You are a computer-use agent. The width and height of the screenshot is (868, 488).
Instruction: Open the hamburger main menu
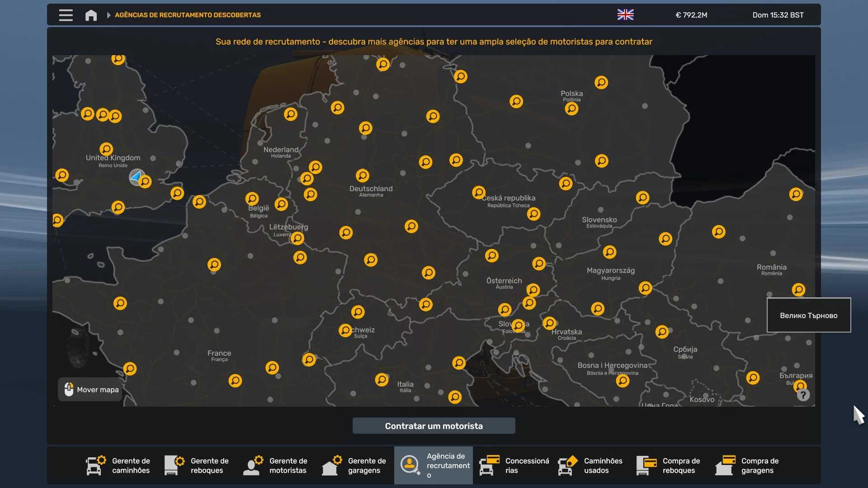tap(66, 15)
